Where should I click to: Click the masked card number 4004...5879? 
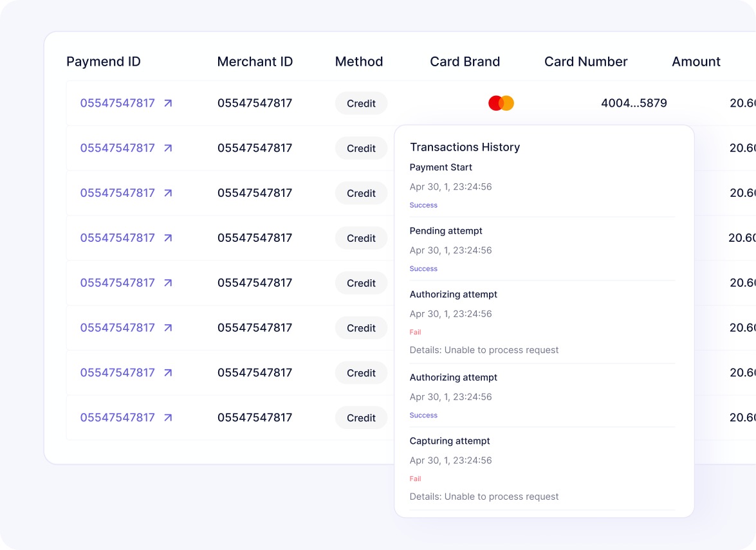(634, 102)
